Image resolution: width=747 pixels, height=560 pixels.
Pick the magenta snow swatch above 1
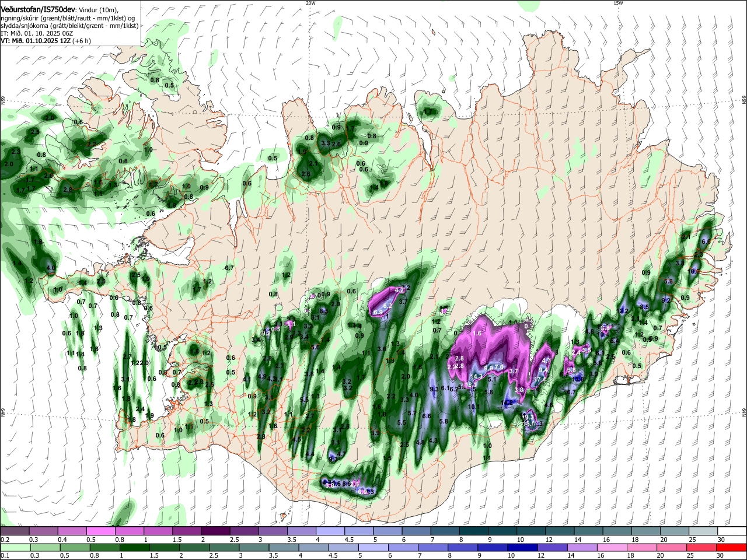[x=158, y=531]
